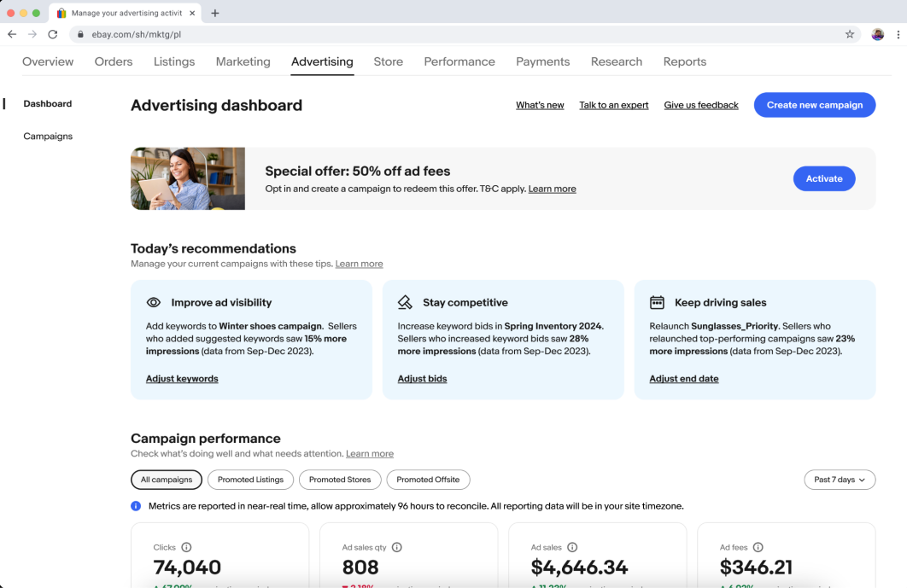Open the Orders tab
Image resolution: width=907 pixels, height=588 pixels.
(x=114, y=61)
